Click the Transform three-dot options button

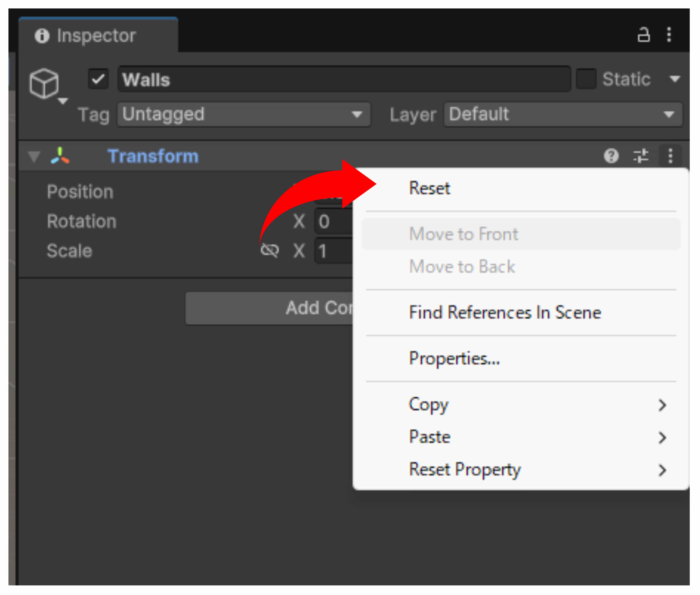670,156
